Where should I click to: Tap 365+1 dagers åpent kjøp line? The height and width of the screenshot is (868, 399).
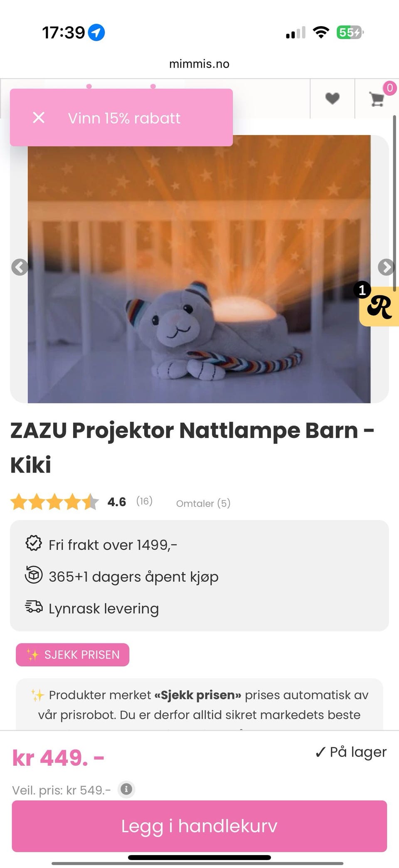[x=122, y=576]
